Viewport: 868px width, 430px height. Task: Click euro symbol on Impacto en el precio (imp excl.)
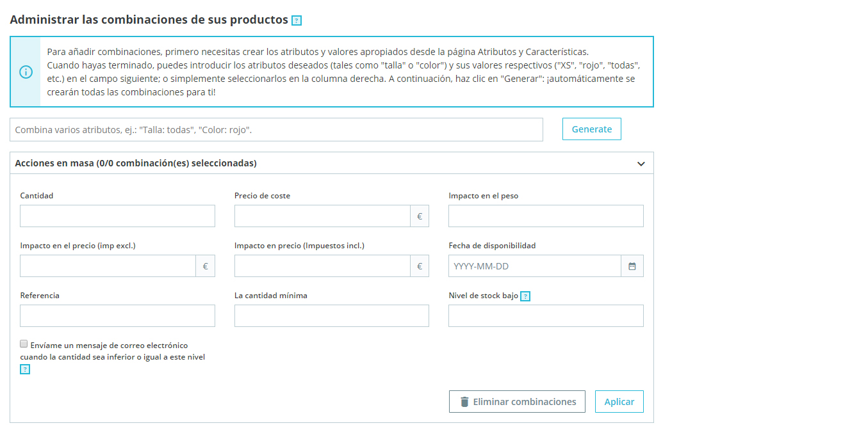205,266
